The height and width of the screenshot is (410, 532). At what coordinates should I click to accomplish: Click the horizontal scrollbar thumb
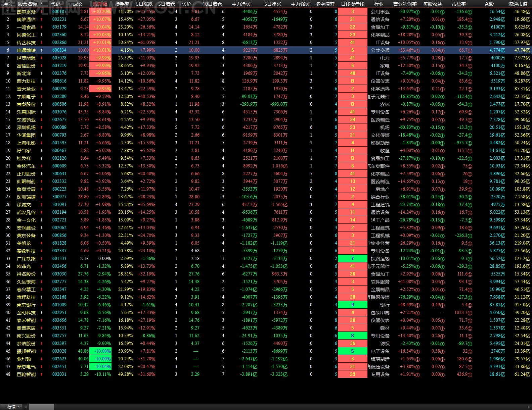(41, 407)
